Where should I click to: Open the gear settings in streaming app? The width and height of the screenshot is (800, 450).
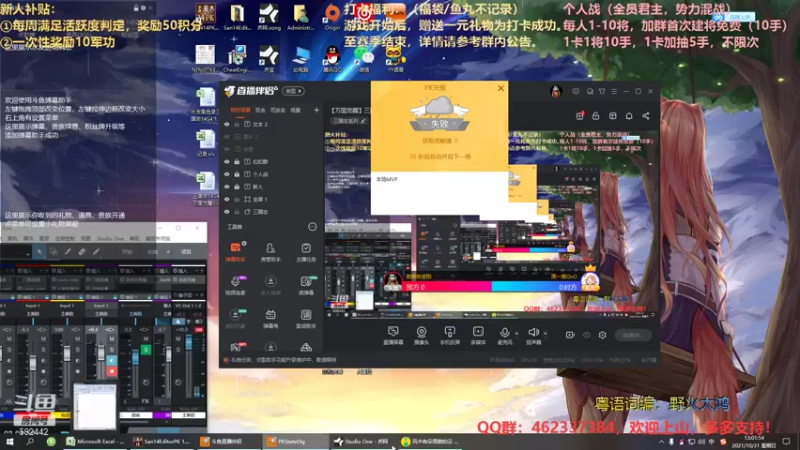[x=603, y=335]
